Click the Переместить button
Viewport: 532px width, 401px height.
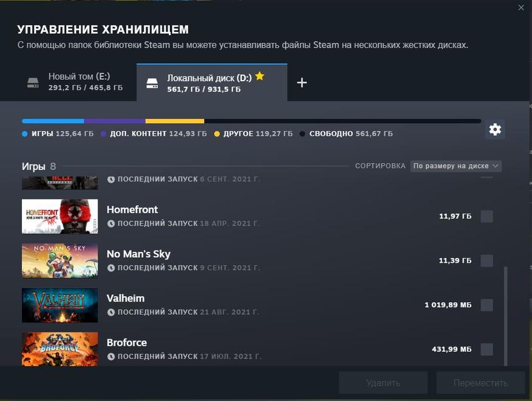[x=480, y=383]
